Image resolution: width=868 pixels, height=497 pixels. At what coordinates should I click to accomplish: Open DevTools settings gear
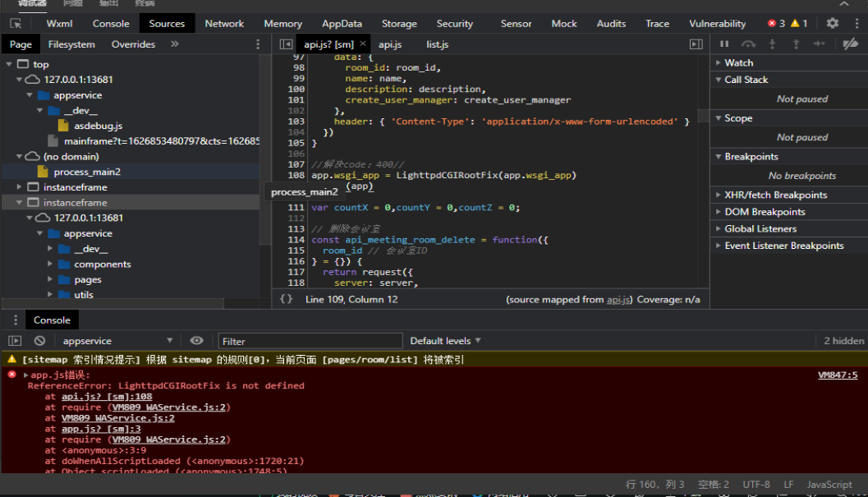832,23
